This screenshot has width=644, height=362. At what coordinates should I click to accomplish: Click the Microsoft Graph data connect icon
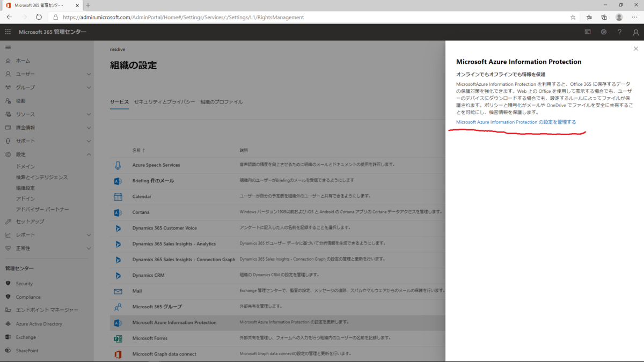[118, 354]
